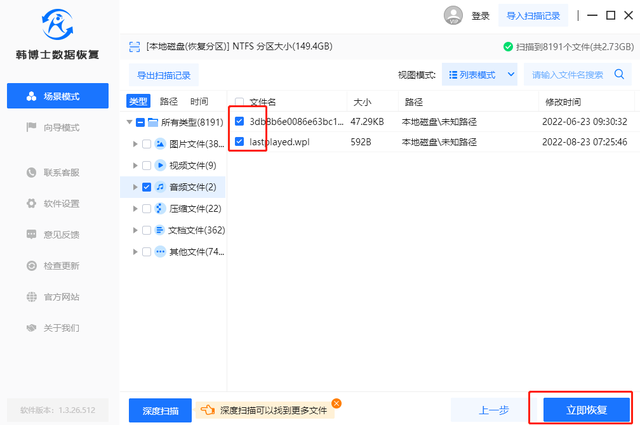Screen dimensions: 640x425
Task: Click the 视频文件 play icon
Action: pos(160,165)
